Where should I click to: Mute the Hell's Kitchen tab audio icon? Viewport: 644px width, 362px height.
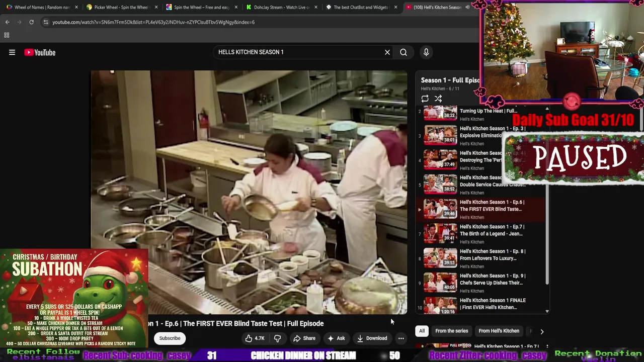(467, 7)
